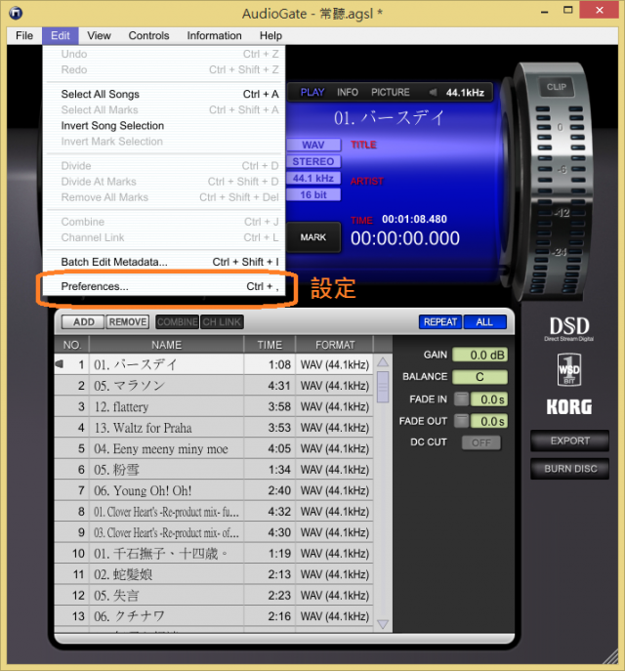Viewport: 625px width, 672px height.
Task: Click the TIME column header
Action: 270,345
